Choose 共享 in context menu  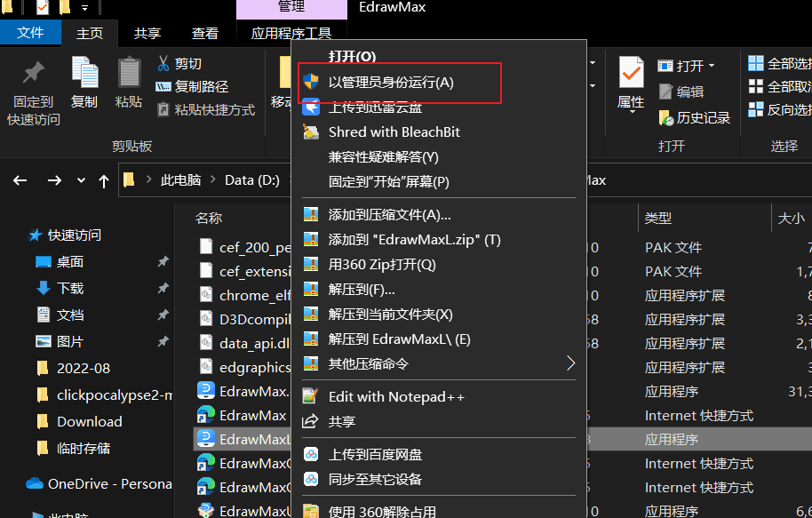coord(439,422)
